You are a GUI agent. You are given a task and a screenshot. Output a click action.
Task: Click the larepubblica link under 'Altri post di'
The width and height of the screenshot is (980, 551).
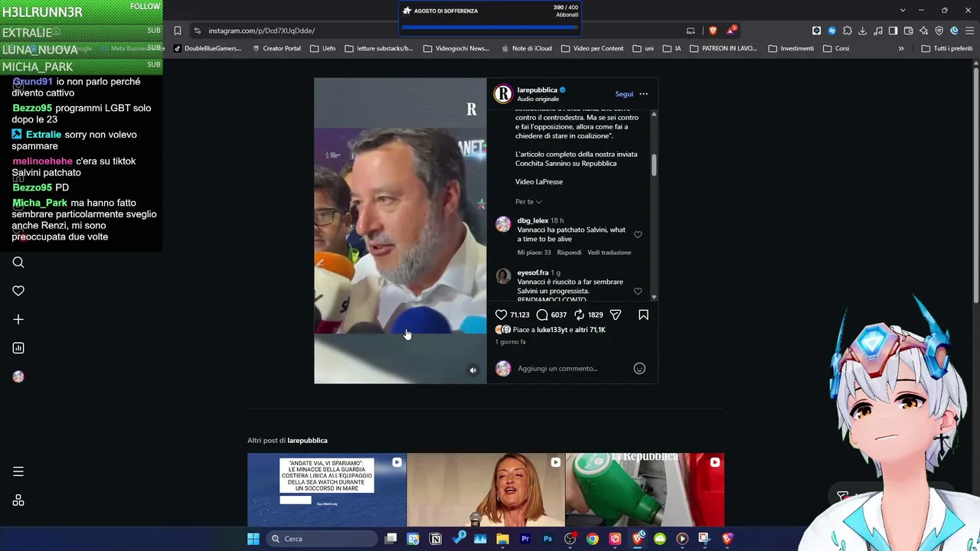point(307,440)
